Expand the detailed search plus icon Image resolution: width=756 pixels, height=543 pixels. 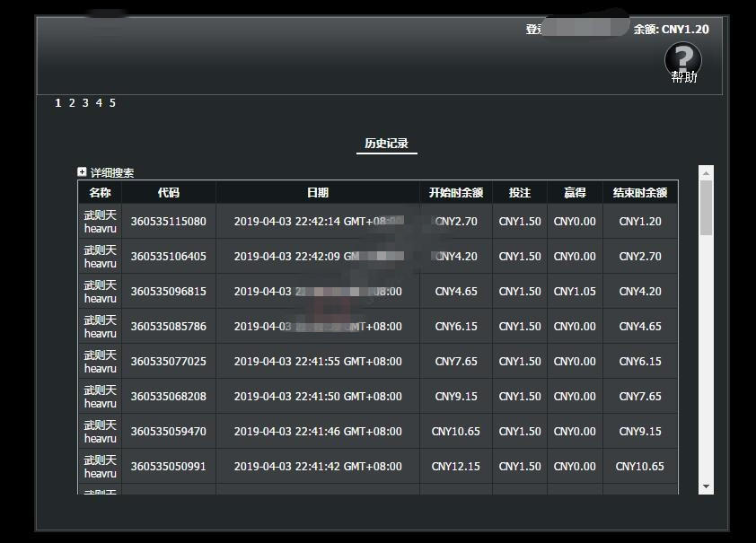point(82,172)
